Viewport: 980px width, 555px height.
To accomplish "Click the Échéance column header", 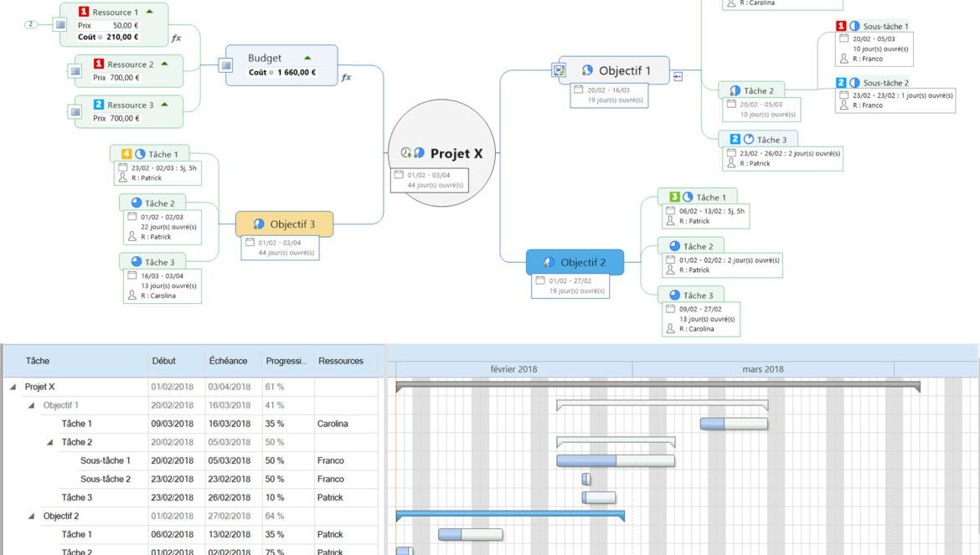I will [x=228, y=361].
